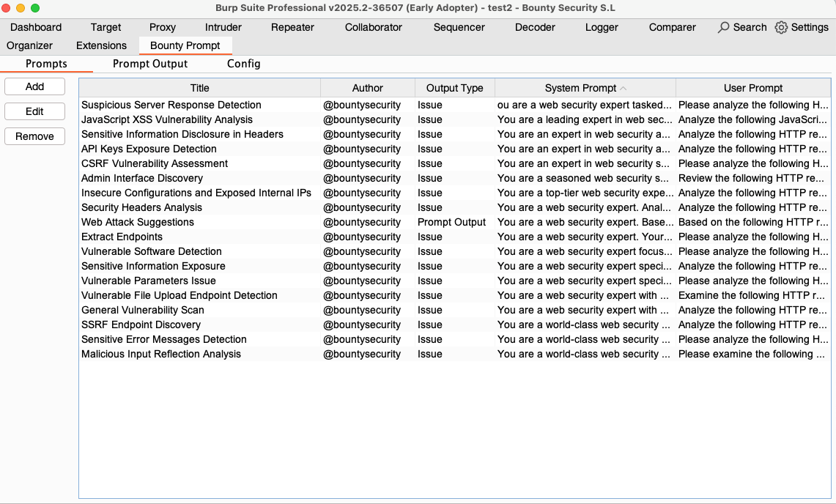The height and width of the screenshot is (504, 836).
Task: Select the JavaScript XSS Vulnerability Analysis row
Action: [x=167, y=119]
